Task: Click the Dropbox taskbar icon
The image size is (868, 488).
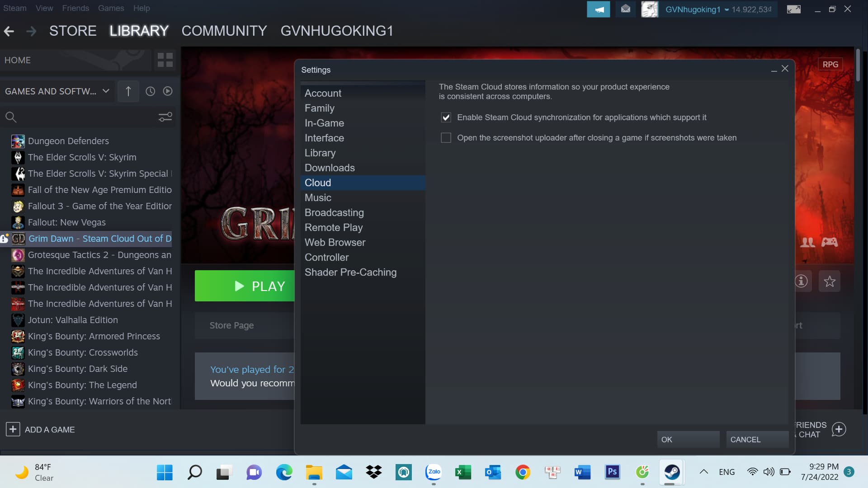Action: (x=374, y=472)
